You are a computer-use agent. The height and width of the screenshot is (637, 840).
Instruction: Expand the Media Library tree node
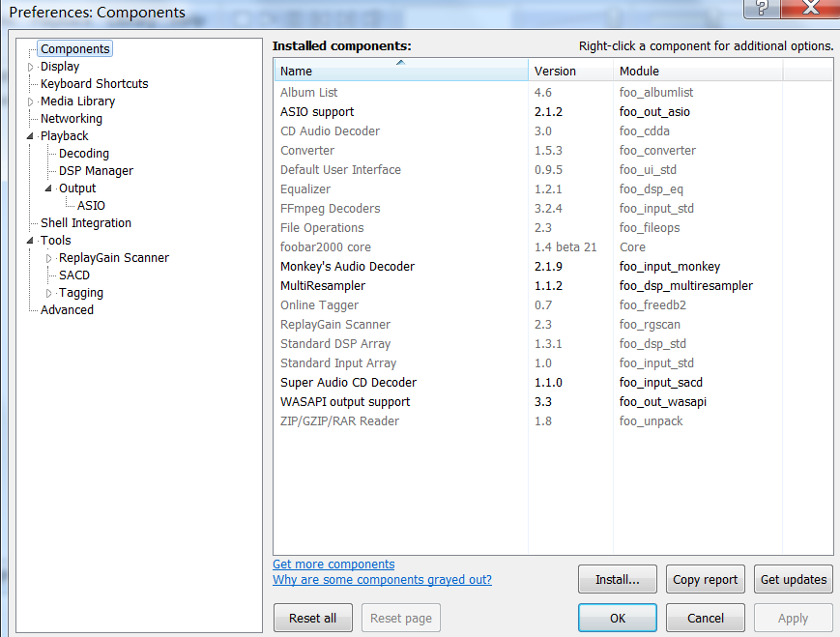click(31, 101)
